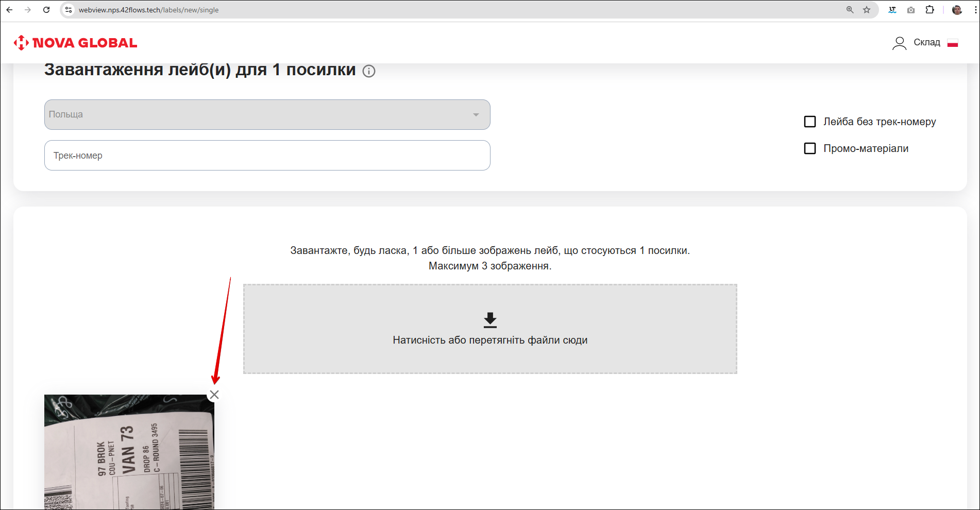Click the site information icon in address bar
The width and height of the screenshot is (980, 510).
69,10
